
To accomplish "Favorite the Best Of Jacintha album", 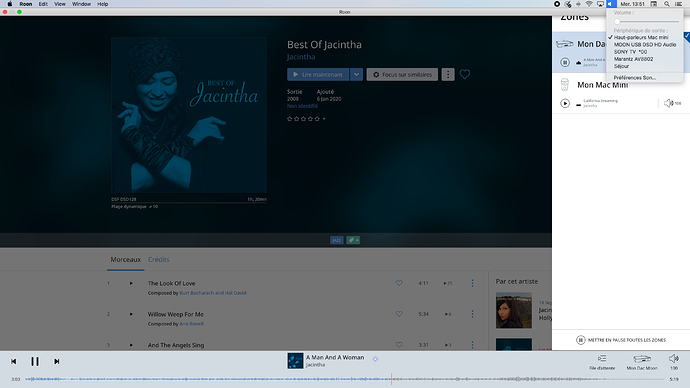I will point(465,74).
